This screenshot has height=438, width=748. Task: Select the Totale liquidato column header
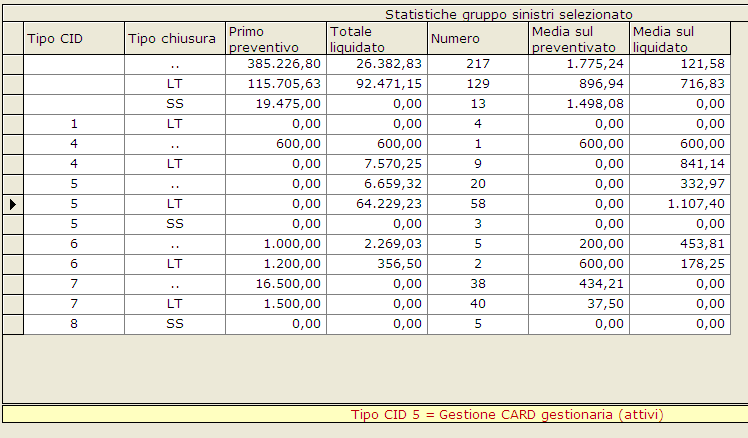click(376, 39)
